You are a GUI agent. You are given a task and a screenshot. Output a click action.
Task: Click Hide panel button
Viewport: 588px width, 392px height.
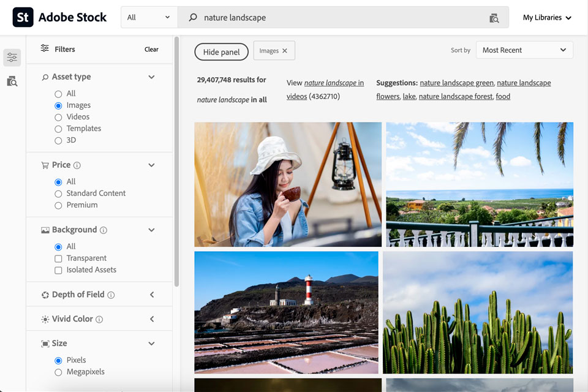(x=221, y=52)
